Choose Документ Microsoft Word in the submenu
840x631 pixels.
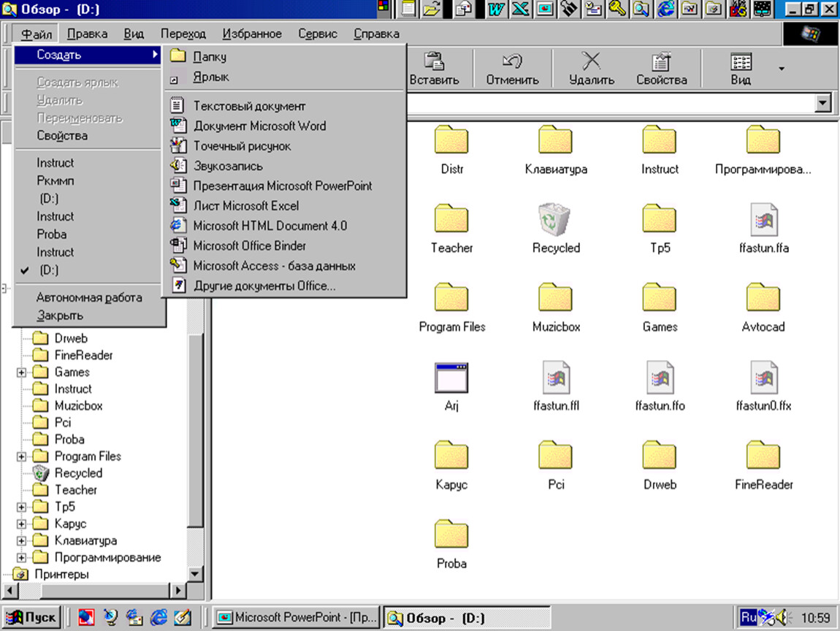coord(286,126)
